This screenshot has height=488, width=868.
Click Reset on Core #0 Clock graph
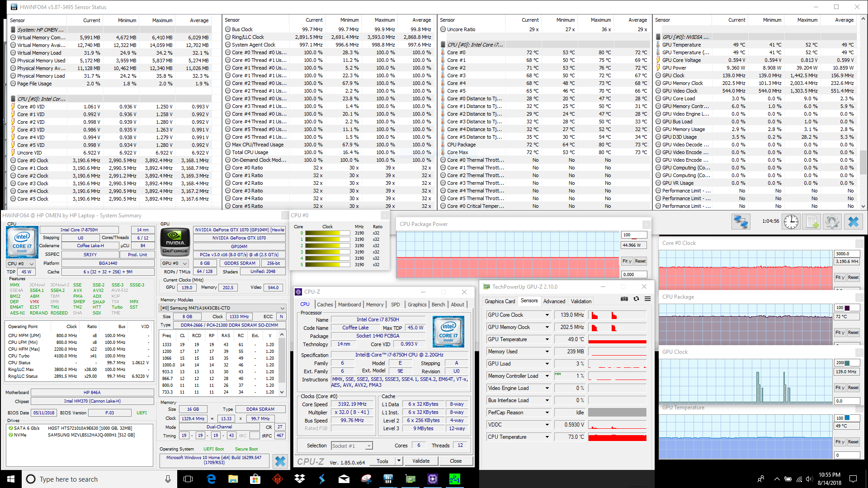click(853, 277)
